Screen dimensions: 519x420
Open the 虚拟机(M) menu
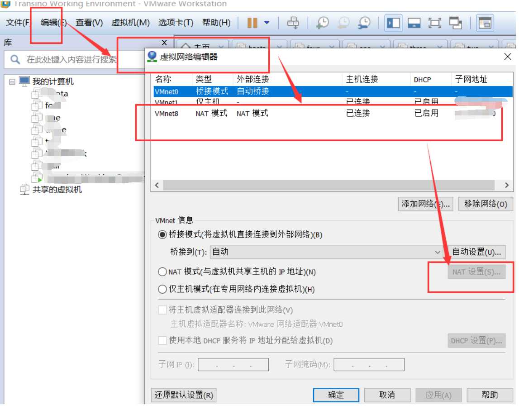pyautogui.click(x=130, y=23)
